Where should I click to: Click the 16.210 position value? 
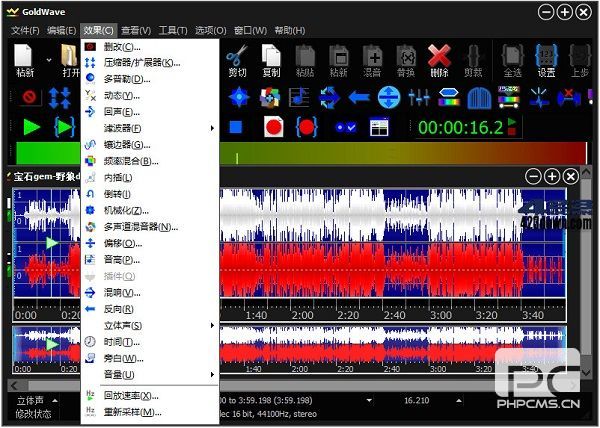tap(417, 400)
